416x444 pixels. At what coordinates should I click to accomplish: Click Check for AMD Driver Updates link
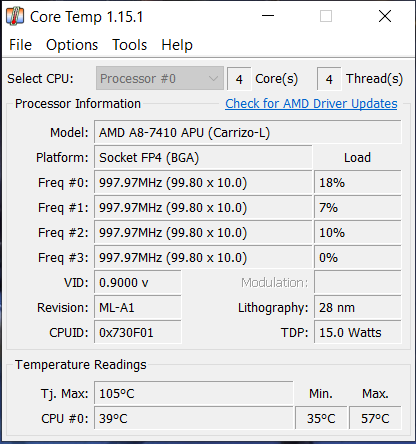point(311,104)
